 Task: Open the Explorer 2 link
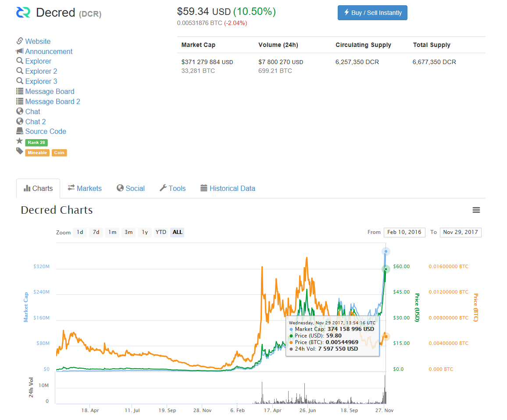[x=41, y=71]
